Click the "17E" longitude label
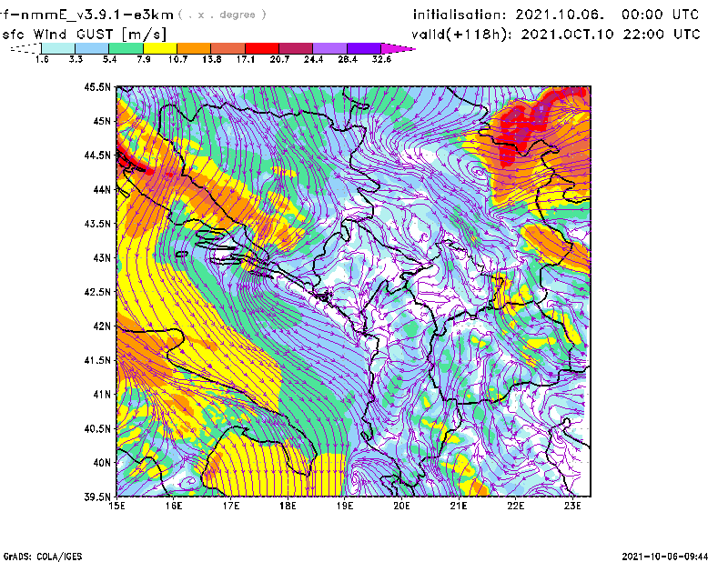 click(231, 506)
